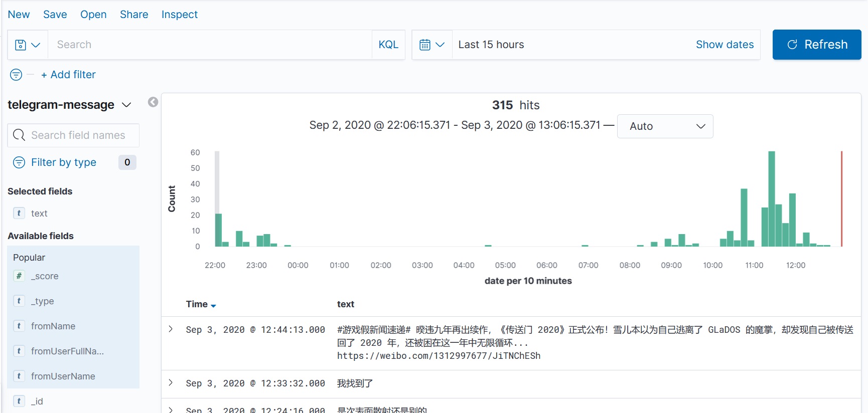Image resolution: width=868 pixels, height=413 pixels.
Task: Click the text type icon beside fromName
Action: (x=19, y=326)
